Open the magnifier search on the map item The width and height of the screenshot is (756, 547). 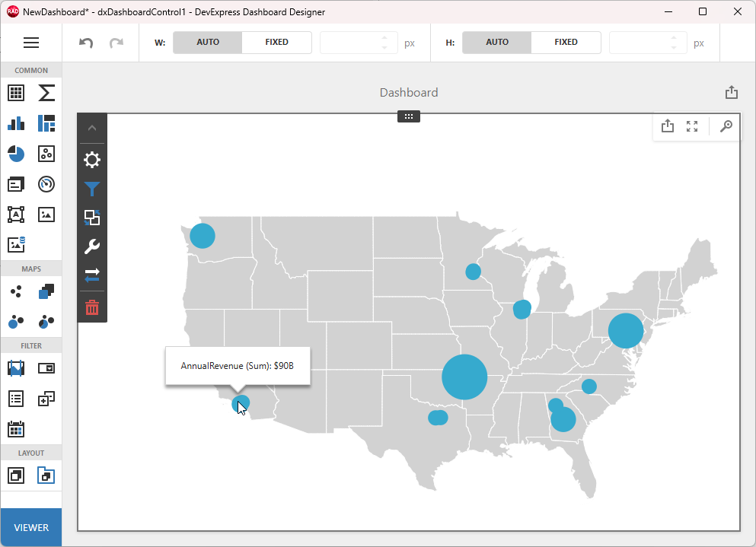click(x=726, y=126)
